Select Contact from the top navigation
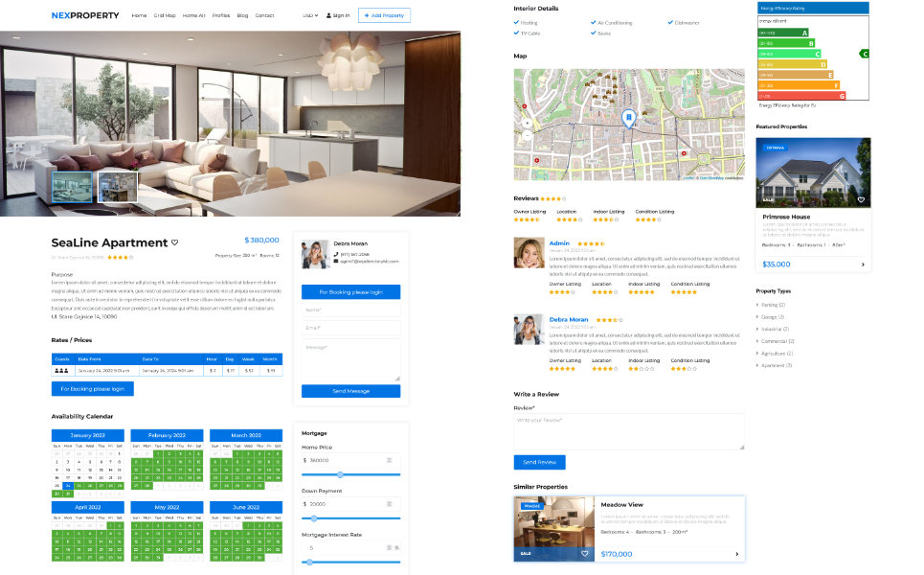Viewport: 924px width, 575px height. pos(264,15)
